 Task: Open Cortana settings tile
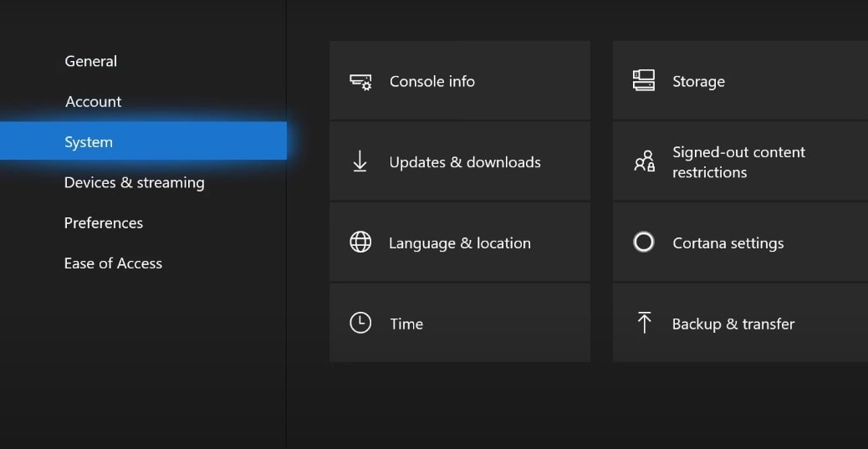click(740, 242)
